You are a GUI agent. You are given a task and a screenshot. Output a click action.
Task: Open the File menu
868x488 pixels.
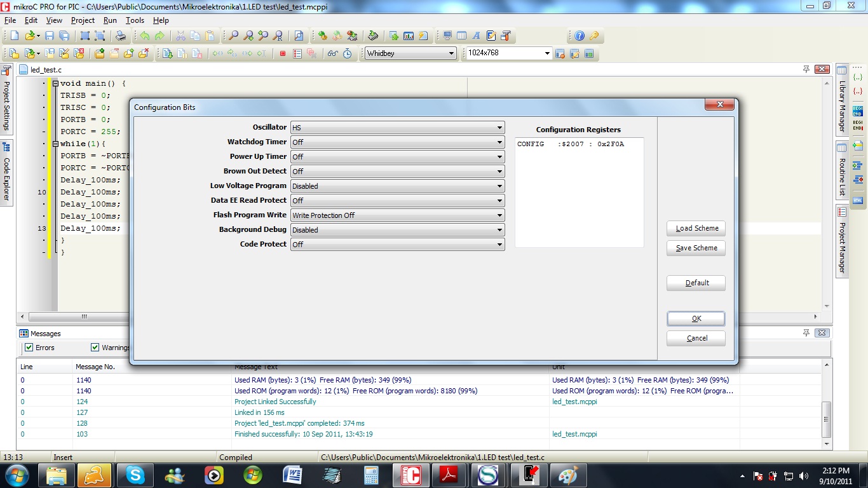click(10, 20)
